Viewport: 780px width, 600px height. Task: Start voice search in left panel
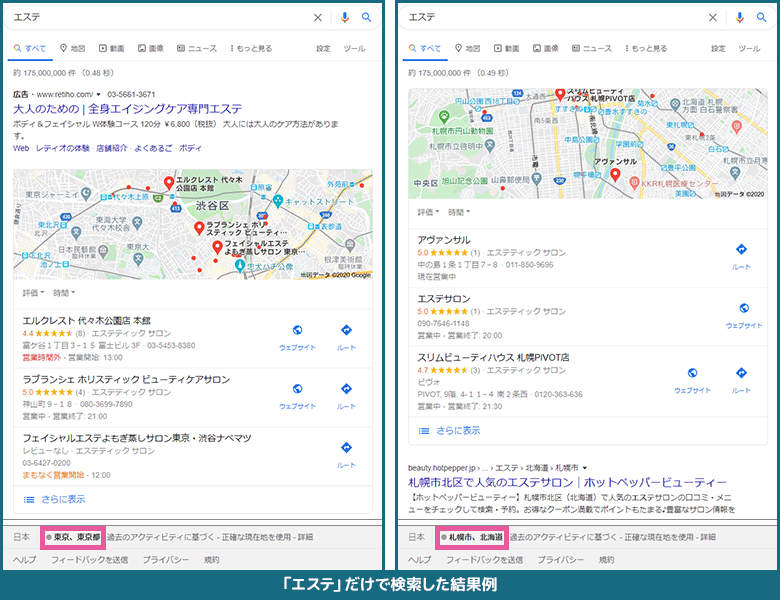(x=344, y=17)
